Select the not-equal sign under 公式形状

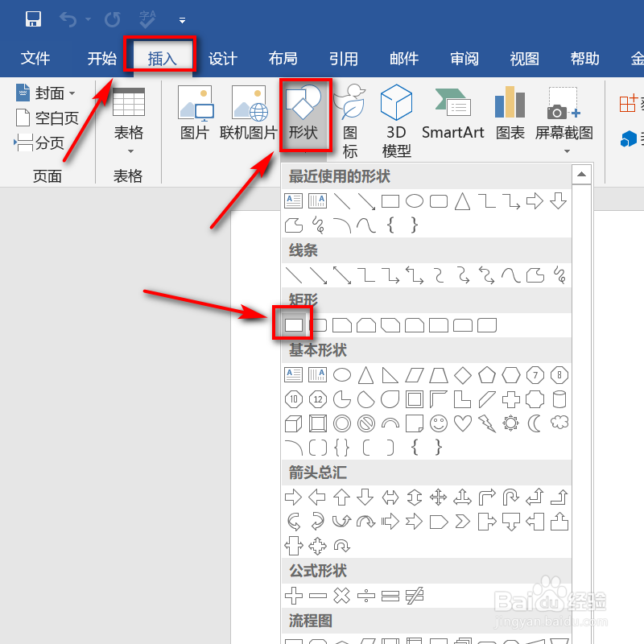[x=415, y=596]
